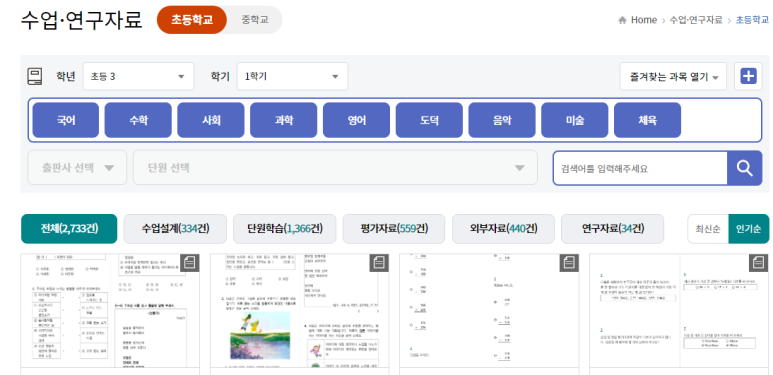Expand 즐겨찾는 과목 열기 dropdown
Image resolution: width=773 pixels, height=375 pixels.
click(x=673, y=76)
